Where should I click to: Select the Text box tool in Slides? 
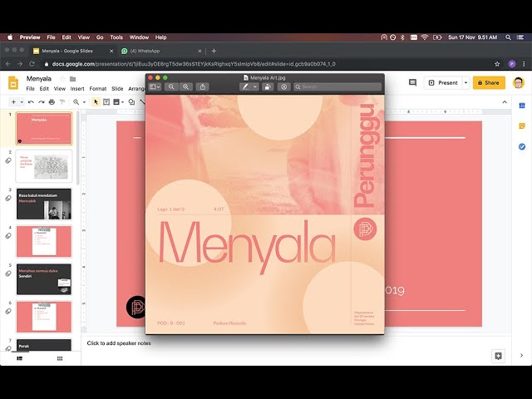click(x=106, y=101)
